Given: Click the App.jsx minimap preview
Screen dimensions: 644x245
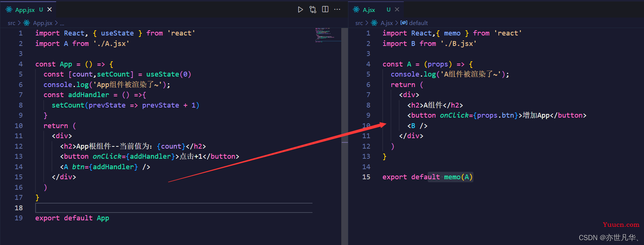Looking at the screenshot, I should [x=327, y=35].
